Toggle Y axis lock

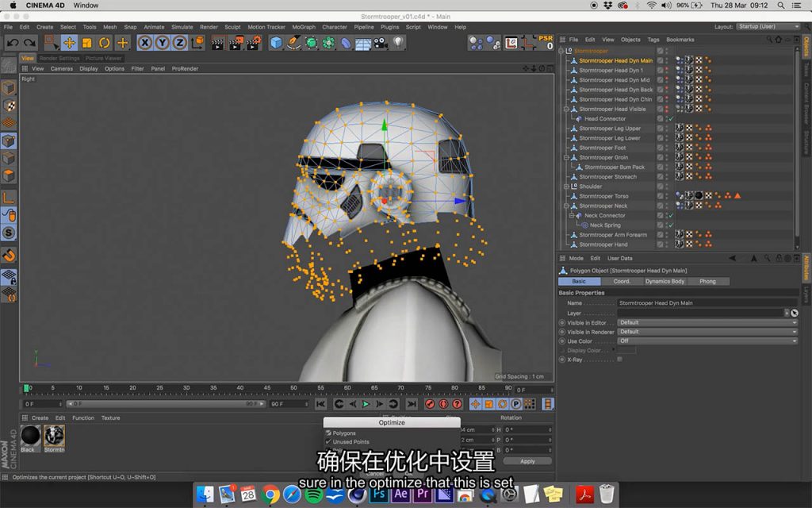click(x=162, y=43)
